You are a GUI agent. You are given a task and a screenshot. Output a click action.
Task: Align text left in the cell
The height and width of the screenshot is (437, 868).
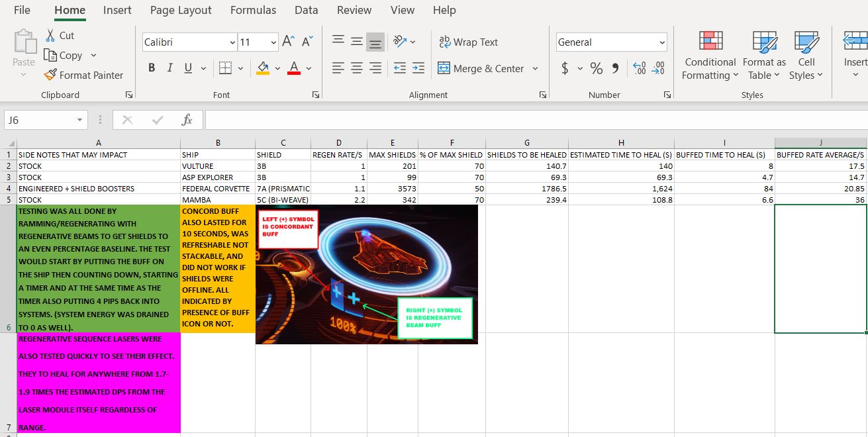pyautogui.click(x=338, y=68)
